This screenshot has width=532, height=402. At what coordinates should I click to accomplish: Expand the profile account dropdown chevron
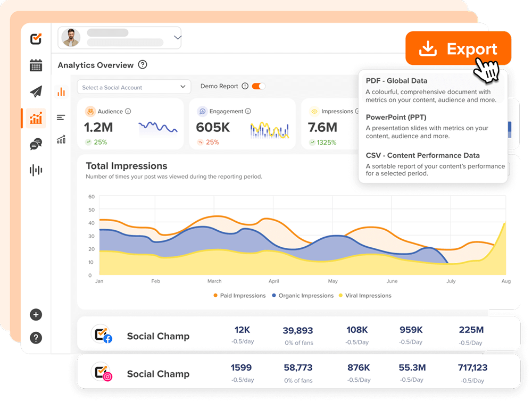177,38
